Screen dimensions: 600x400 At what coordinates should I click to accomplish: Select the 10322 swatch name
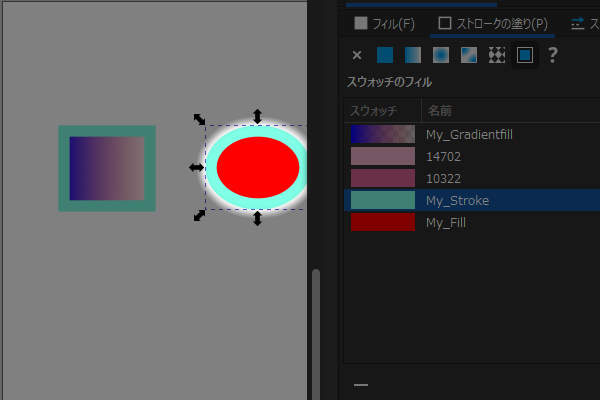[x=443, y=178]
